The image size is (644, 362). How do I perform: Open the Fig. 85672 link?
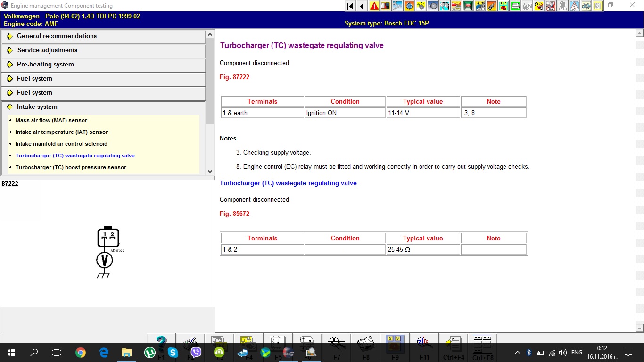[x=234, y=214]
